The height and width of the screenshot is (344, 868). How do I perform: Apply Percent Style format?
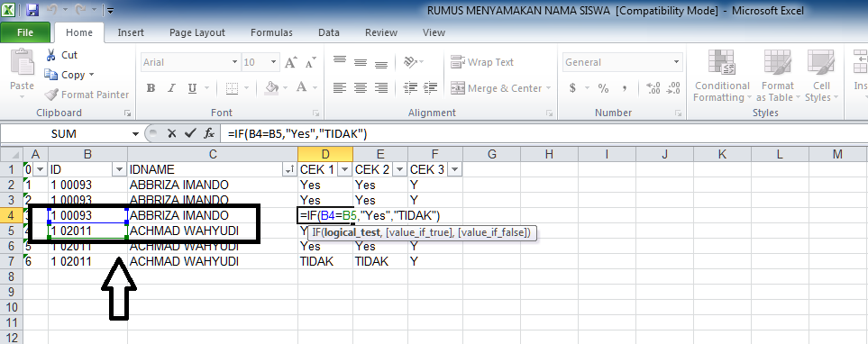coord(603,88)
